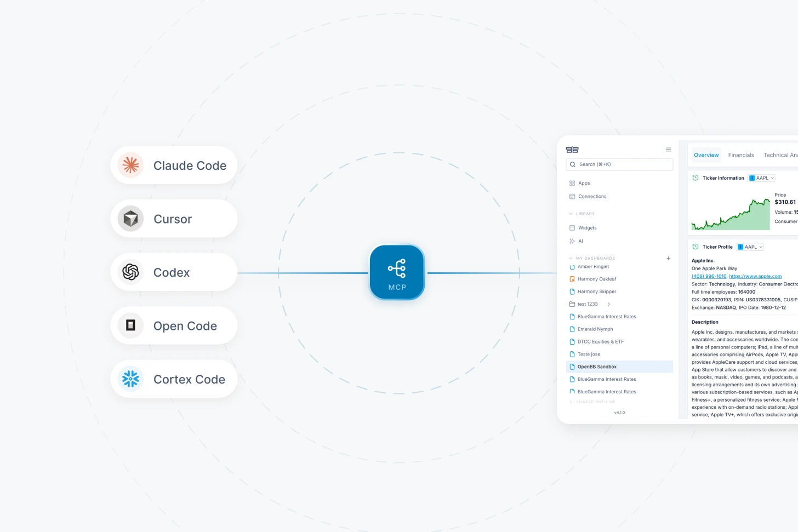Viewport: 798px width, 532px height.
Task: Click the green AAPL price chart
Action: pos(731,214)
